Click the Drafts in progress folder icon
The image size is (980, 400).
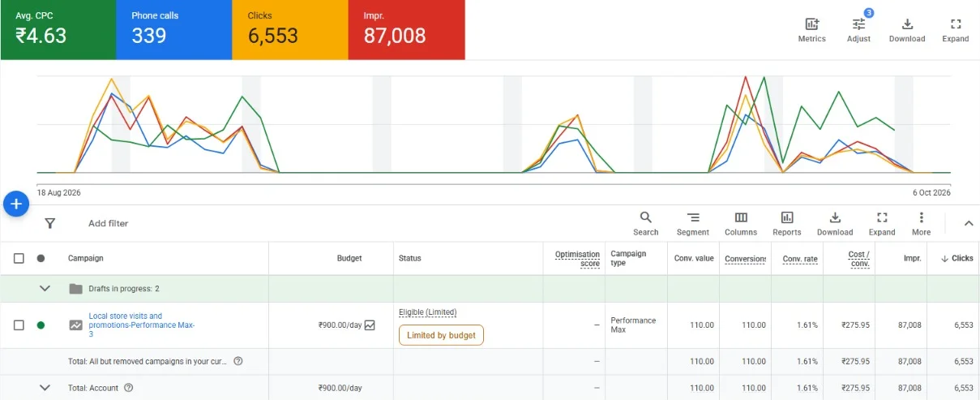pyautogui.click(x=75, y=289)
